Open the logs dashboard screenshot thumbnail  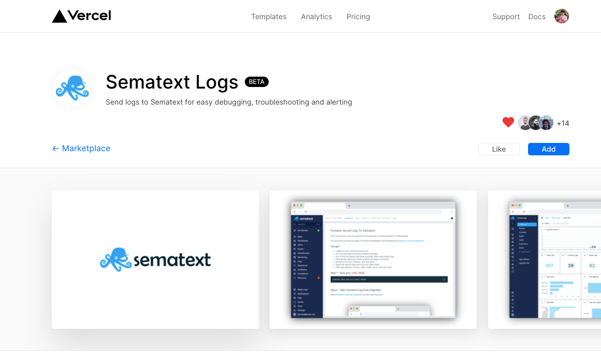coord(544,260)
